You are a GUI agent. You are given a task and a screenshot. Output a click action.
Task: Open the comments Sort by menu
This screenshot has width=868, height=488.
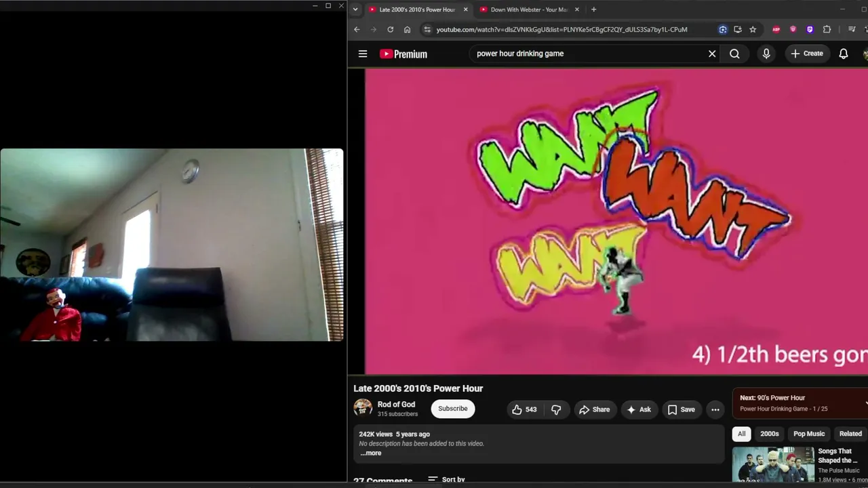pos(446,479)
